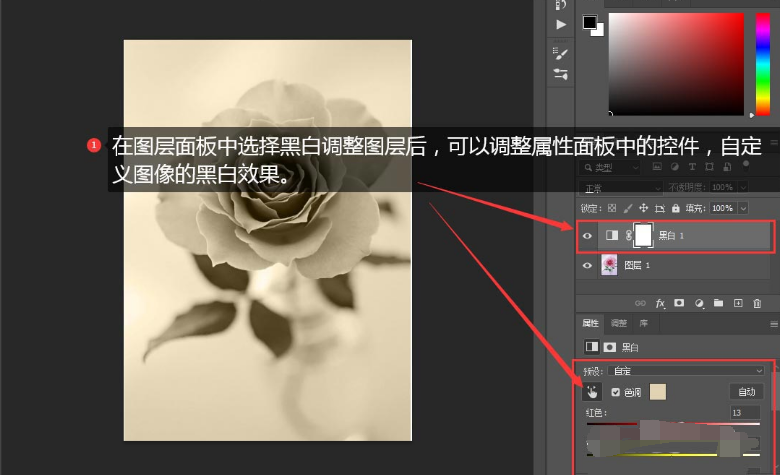The image size is (780, 475).
Task: Open the Properties panel options menu
Action: (773, 324)
